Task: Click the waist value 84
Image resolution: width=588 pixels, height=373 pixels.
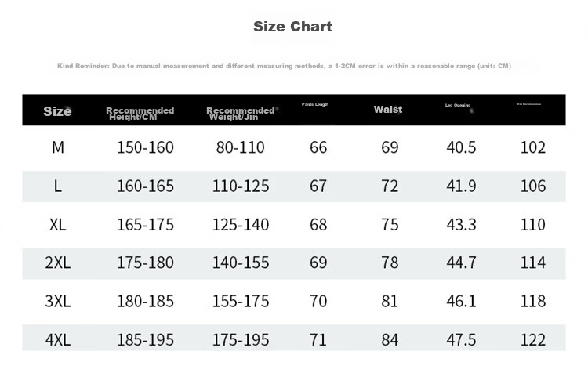Action: (390, 339)
